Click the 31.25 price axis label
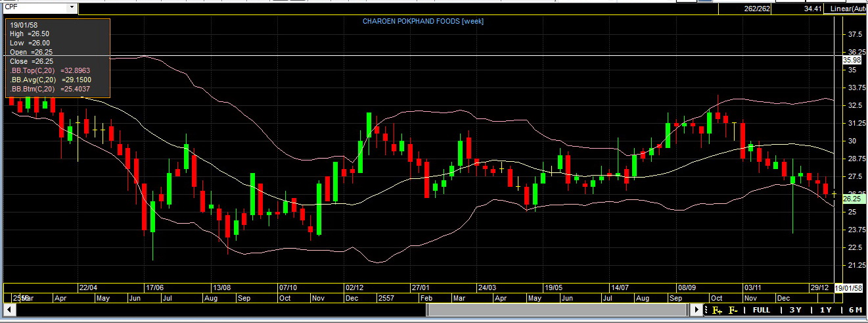This screenshot has height=323, width=868. point(856,123)
